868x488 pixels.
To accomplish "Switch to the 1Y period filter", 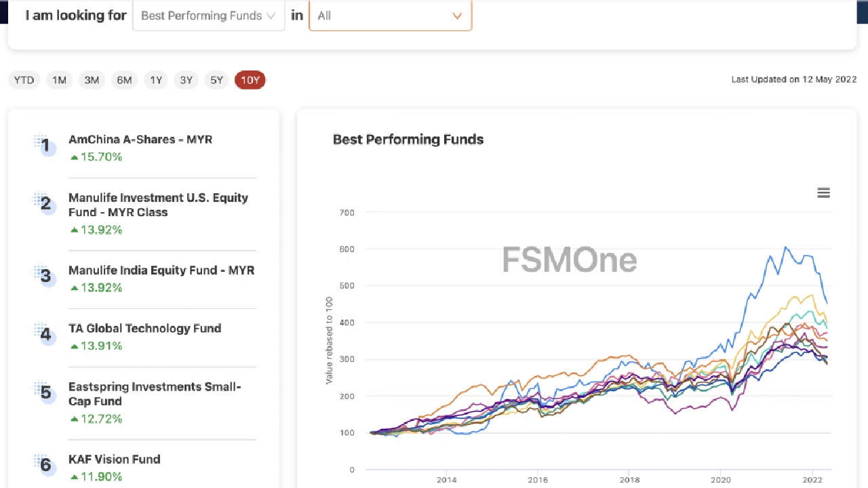I will pos(156,80).
